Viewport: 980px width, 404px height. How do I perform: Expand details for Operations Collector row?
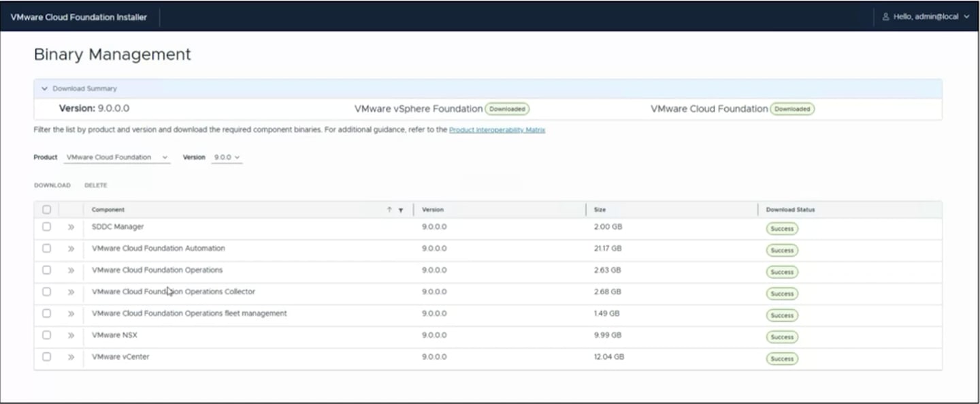[71, 292]
